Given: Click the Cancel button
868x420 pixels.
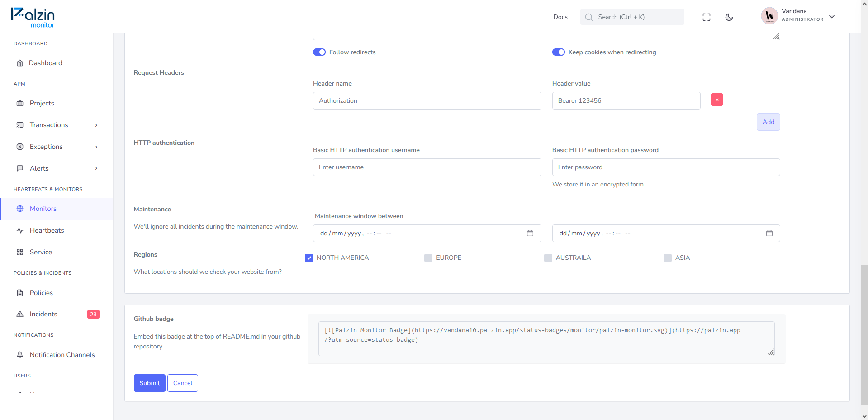Looking at the screenshot, I should tap(183, 383).
